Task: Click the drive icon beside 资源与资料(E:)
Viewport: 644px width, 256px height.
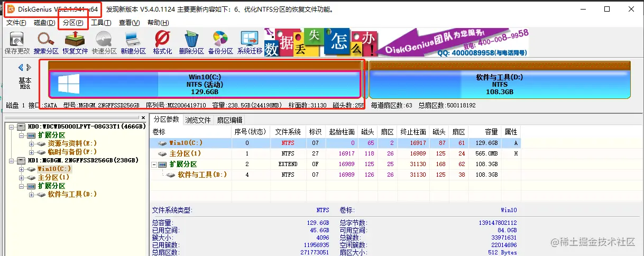Action: (41, 143)
